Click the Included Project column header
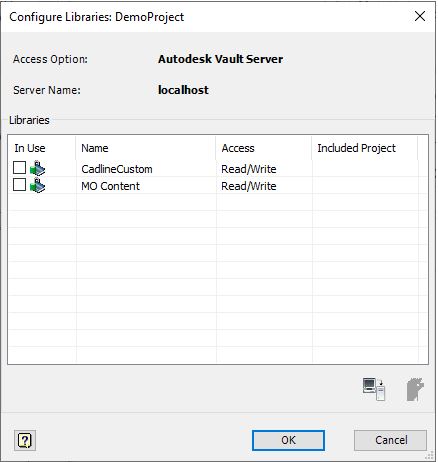Screen dimensions: 438x462 click(x=365, y=148)
